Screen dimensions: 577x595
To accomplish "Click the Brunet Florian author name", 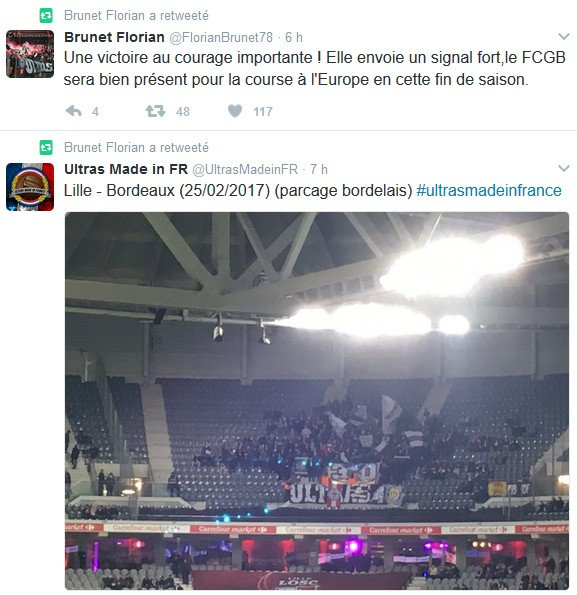I will coord(114,37).
